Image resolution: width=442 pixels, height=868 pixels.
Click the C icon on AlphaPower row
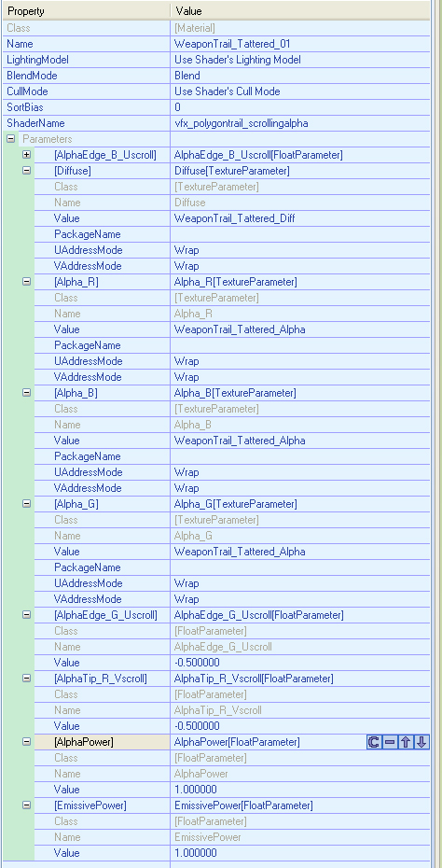click(374, 742)
